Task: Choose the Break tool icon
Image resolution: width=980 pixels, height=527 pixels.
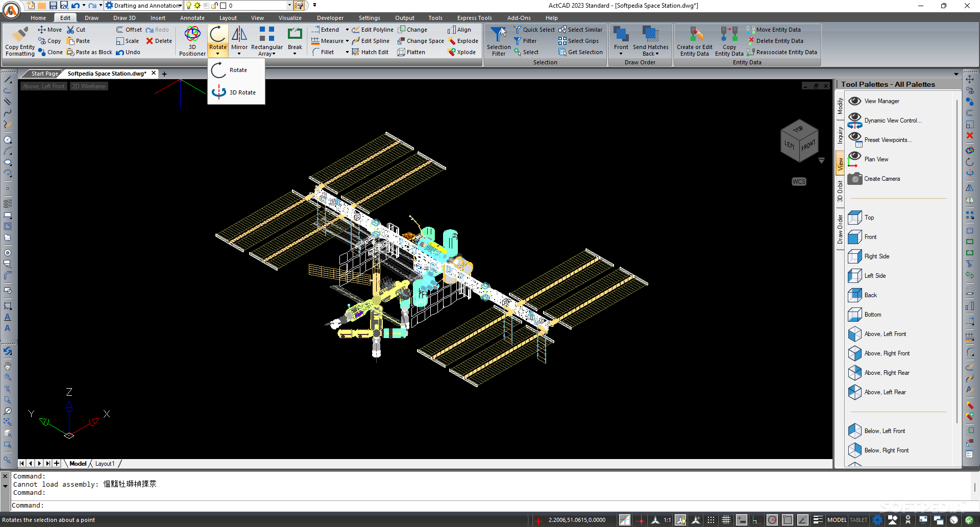Action: (x=295, y=35)
